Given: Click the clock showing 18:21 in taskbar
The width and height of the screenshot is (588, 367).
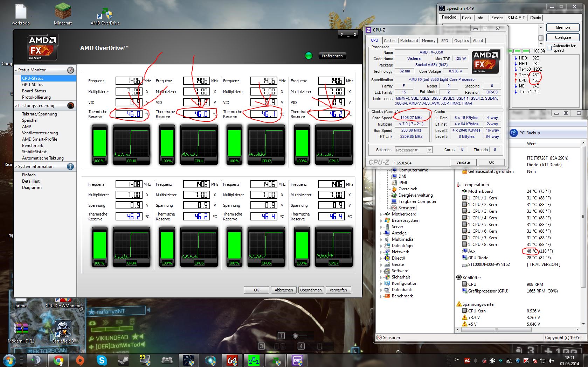Looking at the screenshot, I should click(569, 361).
